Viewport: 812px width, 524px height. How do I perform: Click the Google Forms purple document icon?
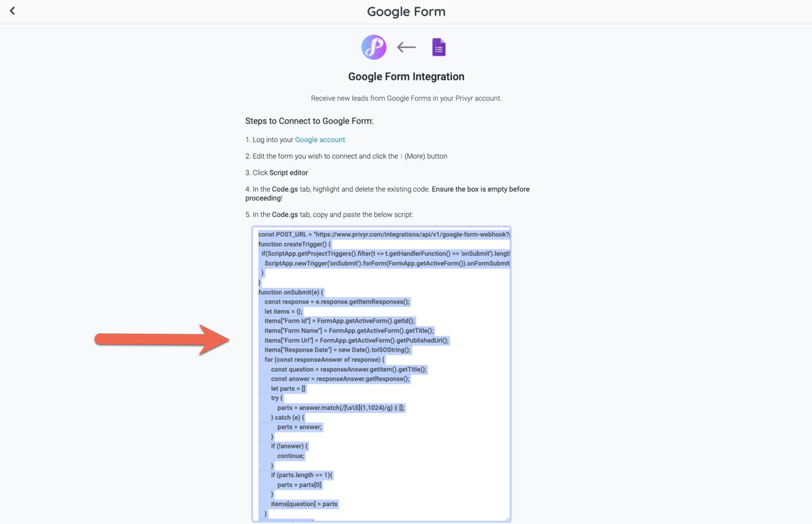[439, 47]
